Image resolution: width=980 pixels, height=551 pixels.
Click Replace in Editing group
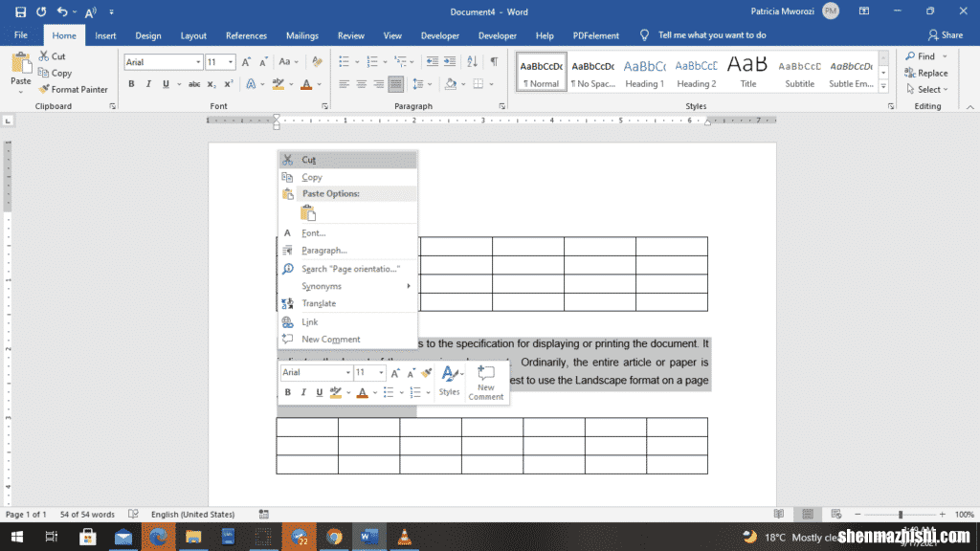(x=926, y=73)
